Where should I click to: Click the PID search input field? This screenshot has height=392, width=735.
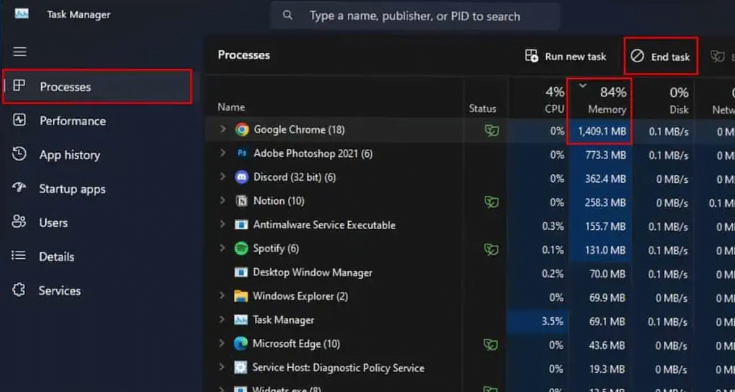pos(415,16)
